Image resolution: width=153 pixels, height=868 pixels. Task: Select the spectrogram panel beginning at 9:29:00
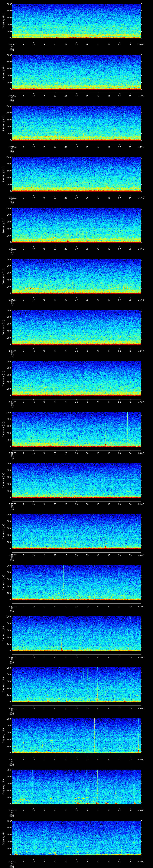coord(77,21)
